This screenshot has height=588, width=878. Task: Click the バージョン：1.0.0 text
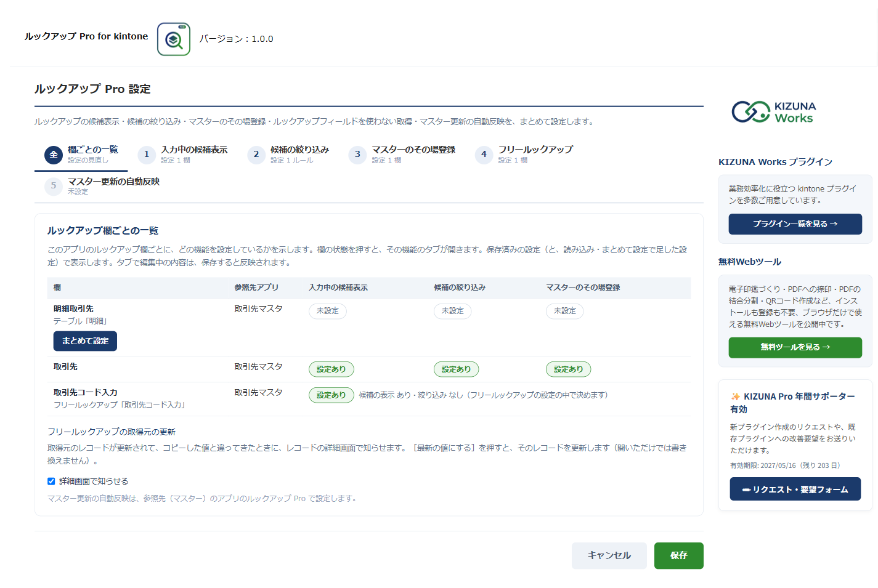(x=236, y=39)
